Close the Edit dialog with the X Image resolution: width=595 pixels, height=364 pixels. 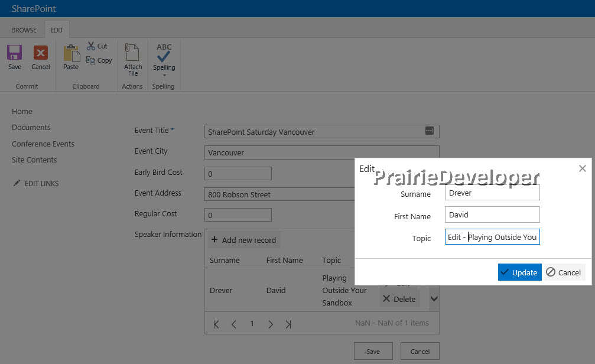(583, 168)
